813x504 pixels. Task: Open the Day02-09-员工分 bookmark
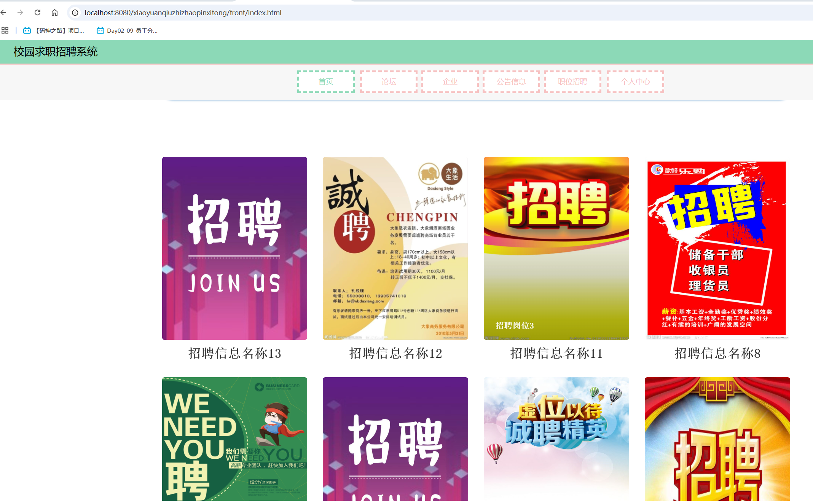click(x=127, y=30)
